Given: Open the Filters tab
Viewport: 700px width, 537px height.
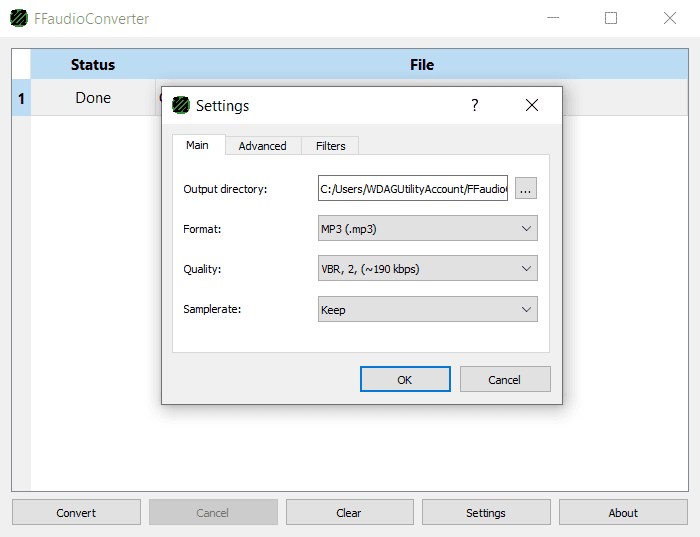Looking at the screenshot, I should 330,146.
